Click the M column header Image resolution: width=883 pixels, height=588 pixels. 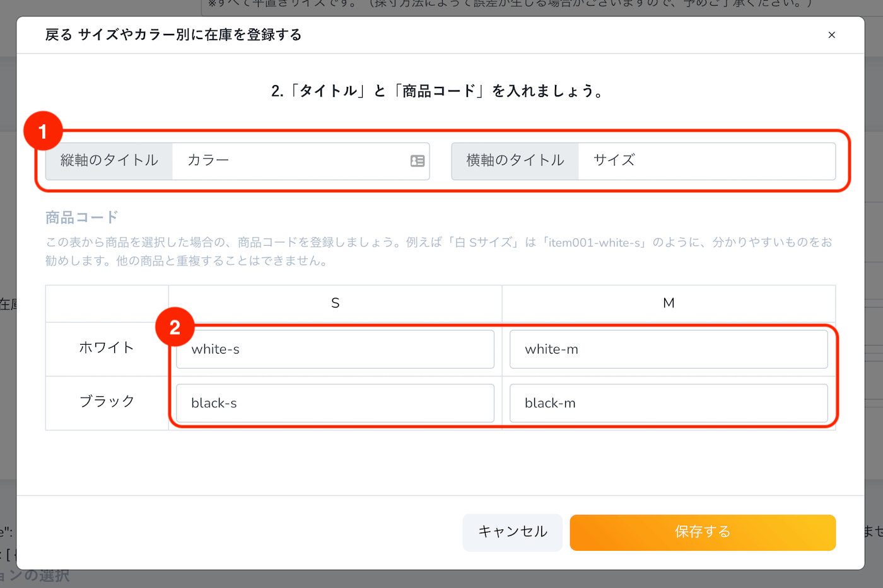pos(669,303)
